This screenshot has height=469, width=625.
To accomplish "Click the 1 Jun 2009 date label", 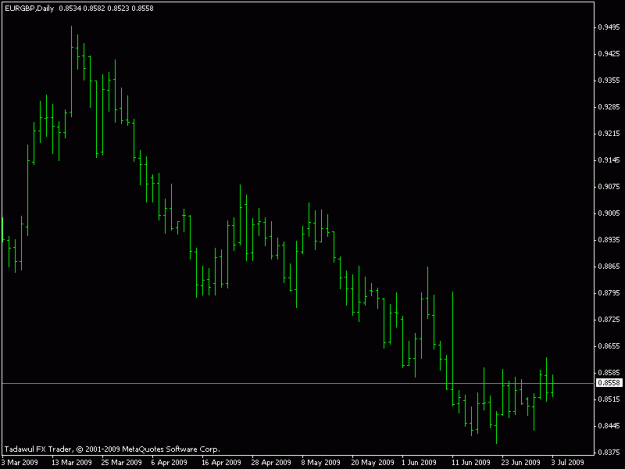I will [x=419, y=462].
